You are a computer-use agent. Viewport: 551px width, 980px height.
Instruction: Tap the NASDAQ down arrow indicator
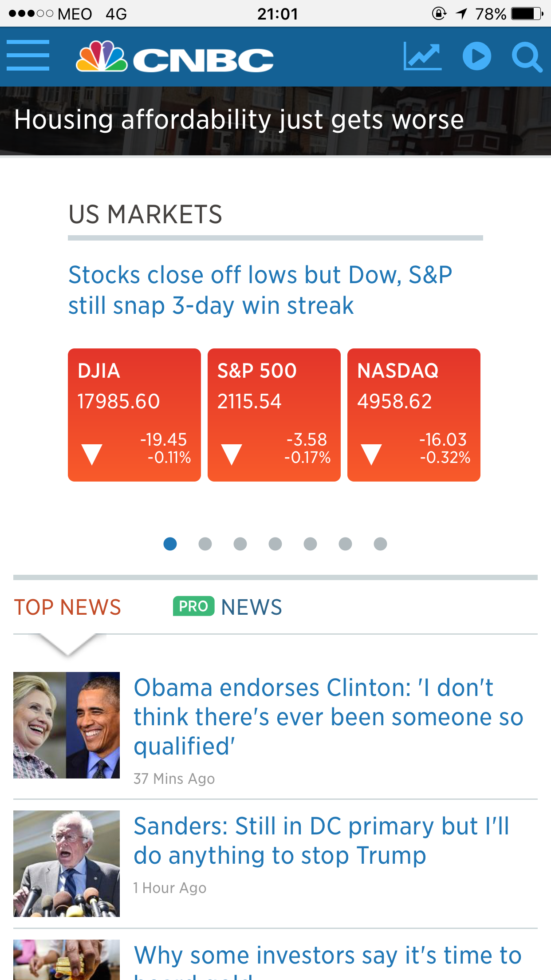coord(371,454)
